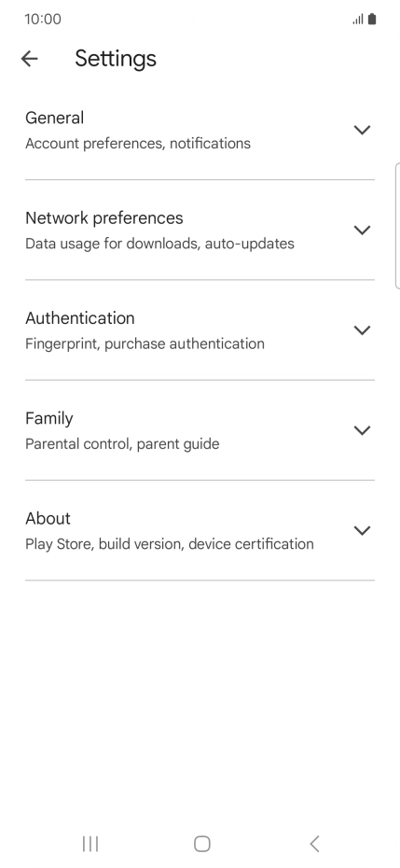Open the General settings title
The width and height of the screenshot is (400, 868).
(x=55, y=118)
